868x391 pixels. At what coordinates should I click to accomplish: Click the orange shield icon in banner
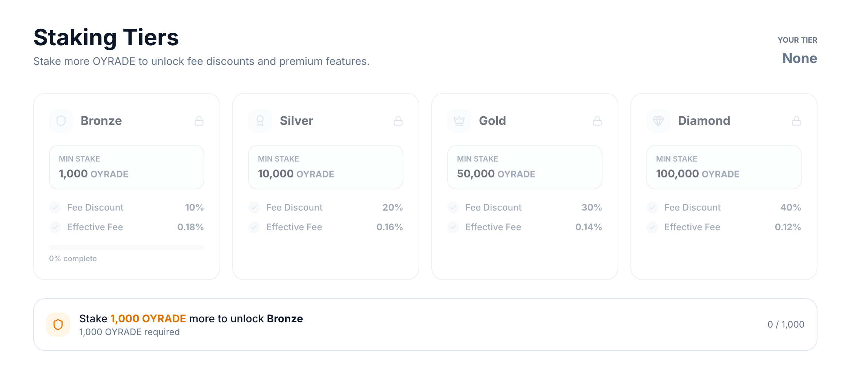coord(58,325)
